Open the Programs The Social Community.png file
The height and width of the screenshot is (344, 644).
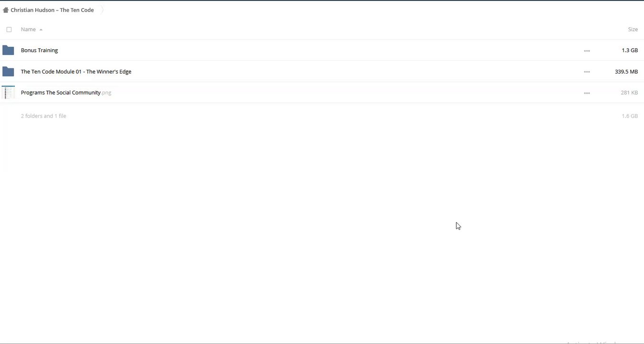(x=66, y=93)
